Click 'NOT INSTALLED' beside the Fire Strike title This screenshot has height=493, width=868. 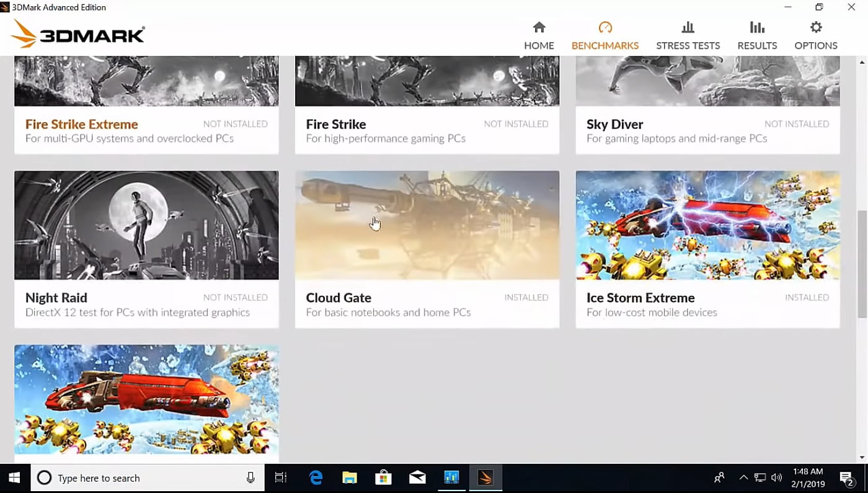click(516, 124)
